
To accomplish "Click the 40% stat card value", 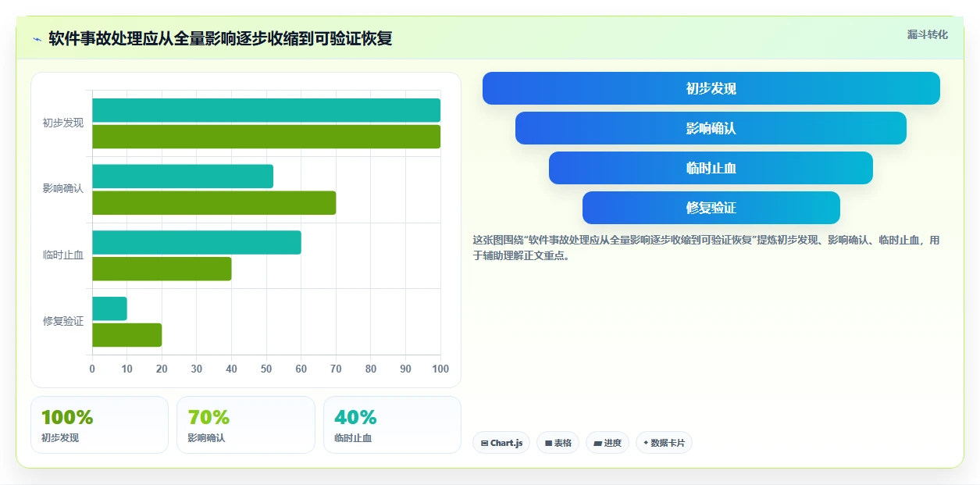I will point(355,418).
